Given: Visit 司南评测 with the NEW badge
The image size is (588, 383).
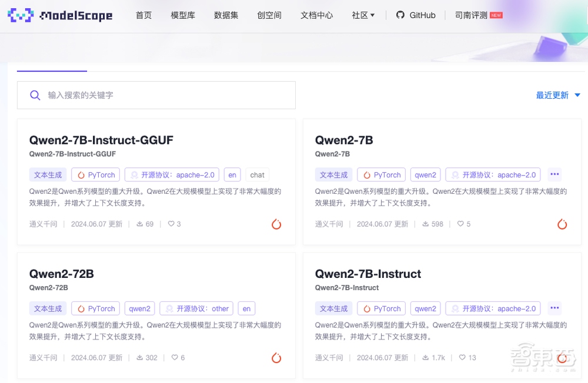Looking at the screenshot, I should click(471, 15).
